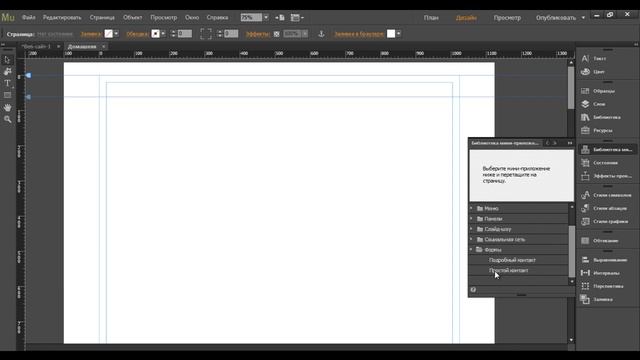This screenshot has height=360, width=640.
Task: Click the anchor icon in control bar
Action: click(x=321, y=34)
